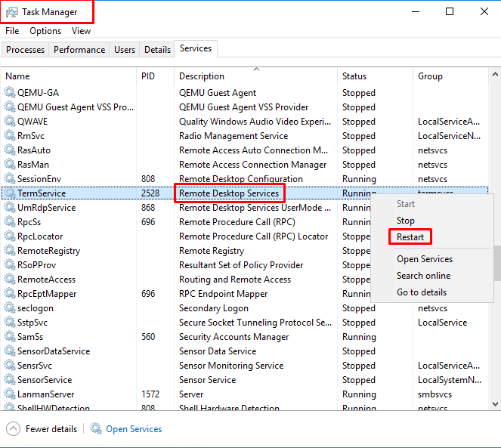This screenshot has width=501, height=448.
Task: Click the scrollbar down arrow
Action: coord(495,404)
